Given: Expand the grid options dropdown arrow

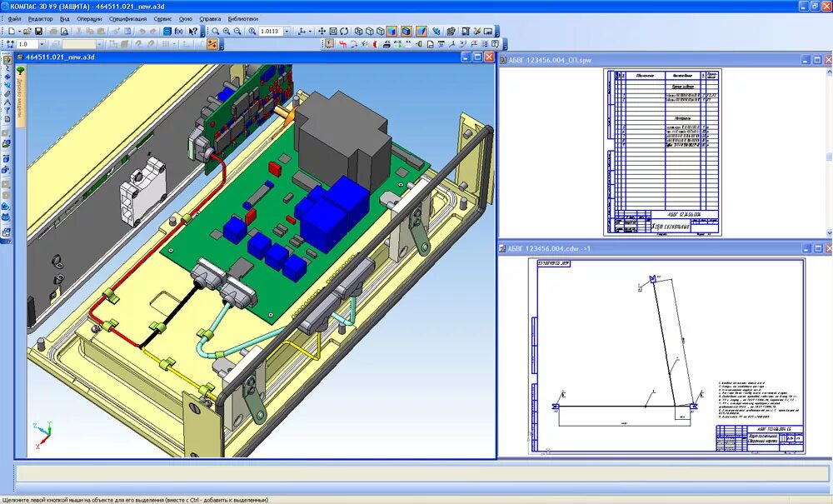Looking at the screenshot, I should pyautogui.click(x=174, y=44).
